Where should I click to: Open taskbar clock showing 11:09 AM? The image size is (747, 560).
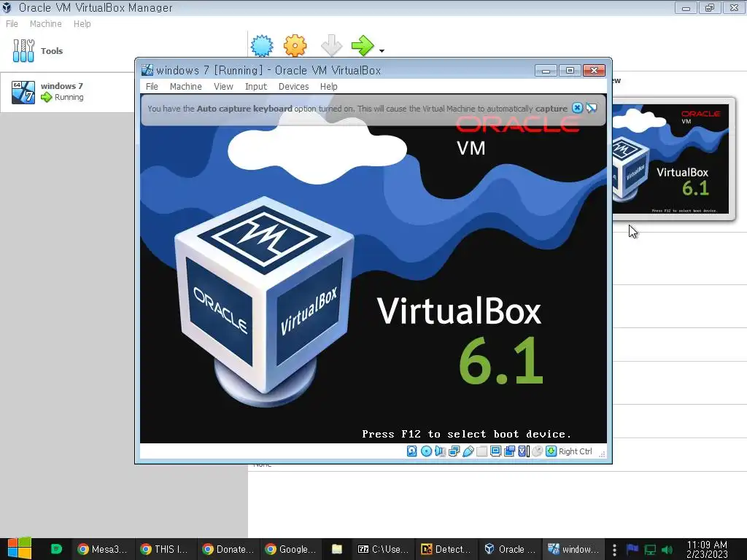coord(707,550)
